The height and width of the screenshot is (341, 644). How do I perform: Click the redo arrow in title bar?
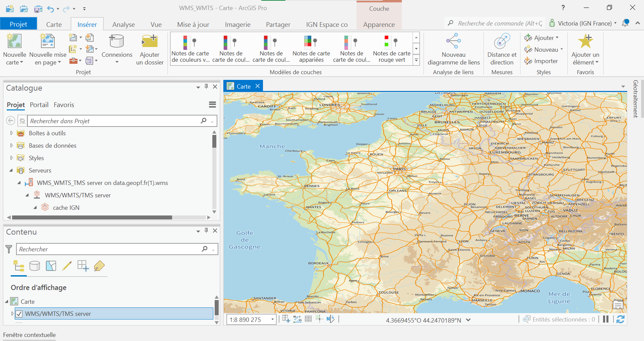[x=66, y=8]
